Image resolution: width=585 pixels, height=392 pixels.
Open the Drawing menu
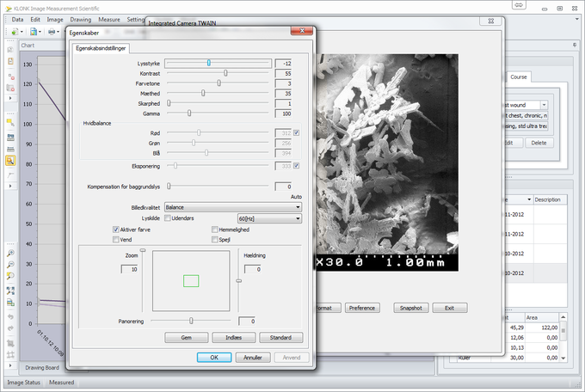click(x=81, y=20)
